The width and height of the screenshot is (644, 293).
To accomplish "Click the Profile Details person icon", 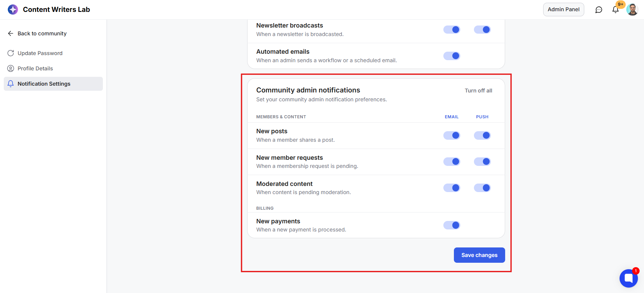I will click(11, 68).
